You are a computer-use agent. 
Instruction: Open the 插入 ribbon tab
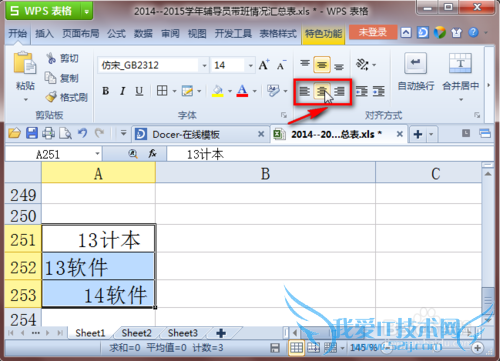click(x=44, y=33)
